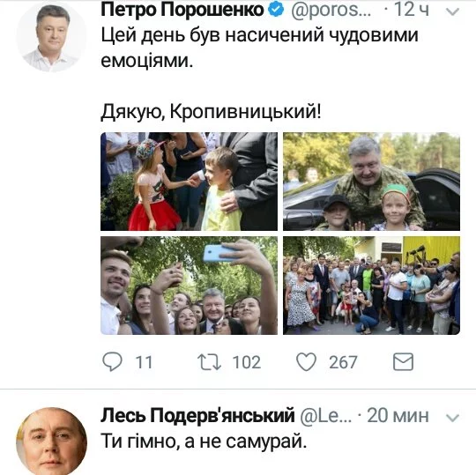Open photo of man in camouflage with kids
476x475 pixels.
click(372, 182)
